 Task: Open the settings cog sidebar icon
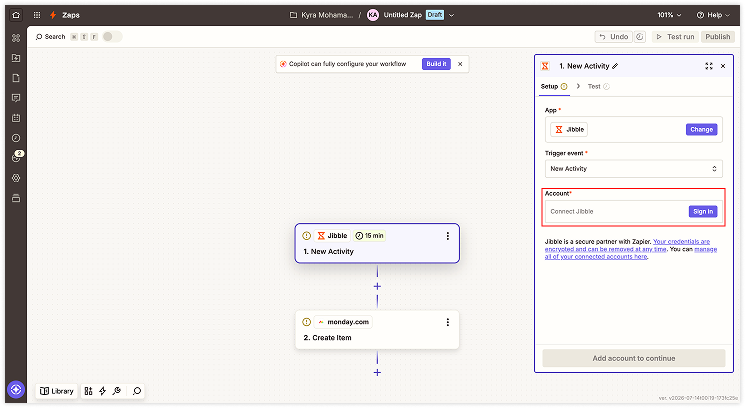[x=16, y=178]
